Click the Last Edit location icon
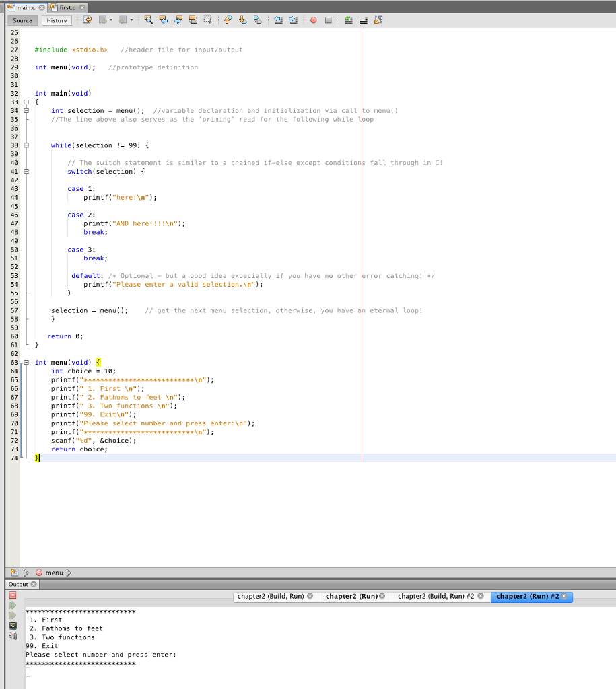Viewport: 616px width, 689px height. click(87, 20)
